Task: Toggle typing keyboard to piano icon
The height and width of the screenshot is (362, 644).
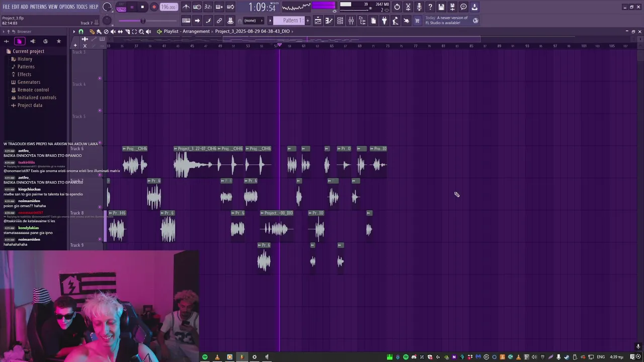Action: click(x=186, y=21)
